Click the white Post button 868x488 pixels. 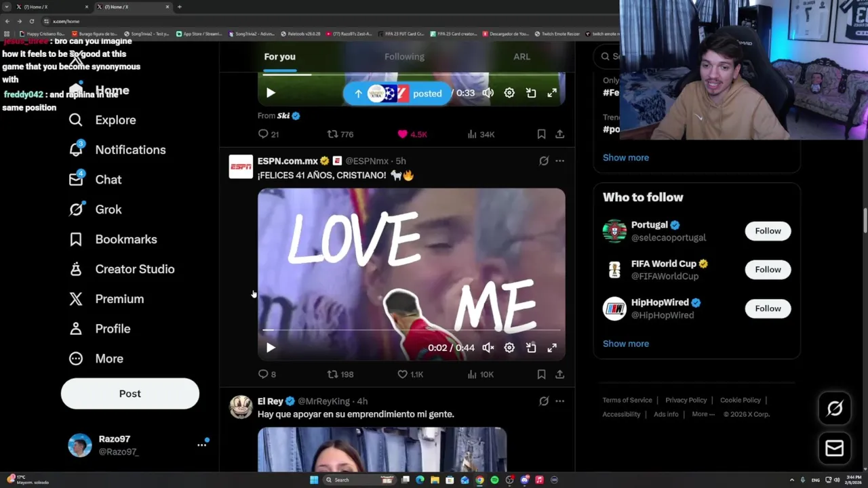(130, 394)
